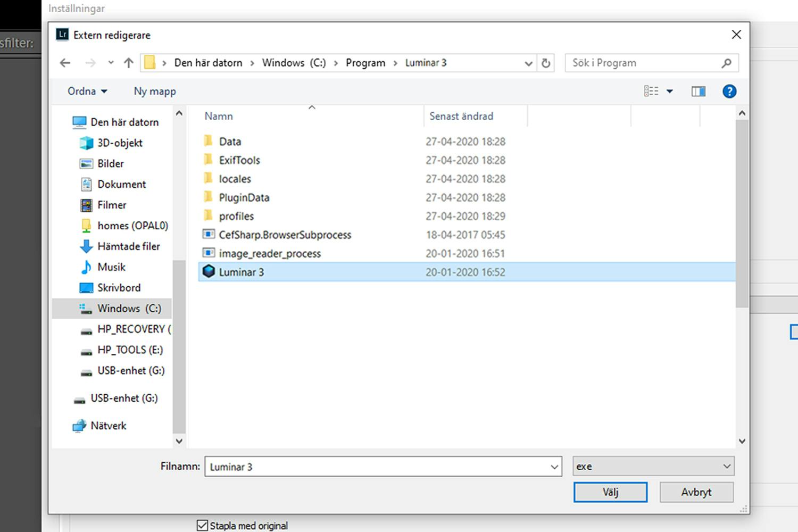Refresh the folder view
798x532 pixels.
tap(546, 63)
